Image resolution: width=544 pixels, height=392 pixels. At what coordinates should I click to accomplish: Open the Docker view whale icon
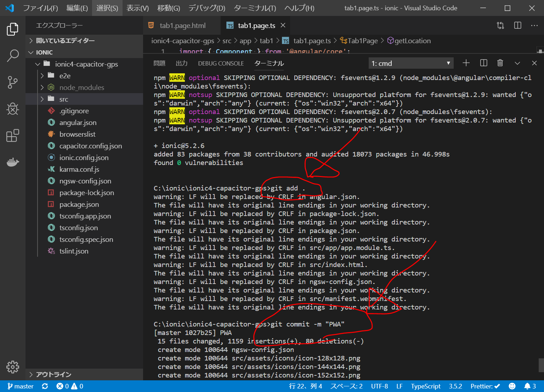pos(13,162)
